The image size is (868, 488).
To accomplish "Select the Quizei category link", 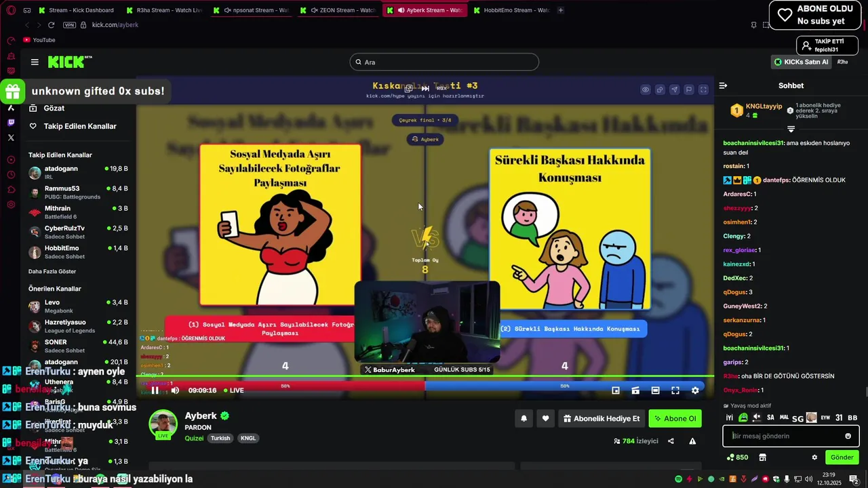I will click(x=194, y=439).
